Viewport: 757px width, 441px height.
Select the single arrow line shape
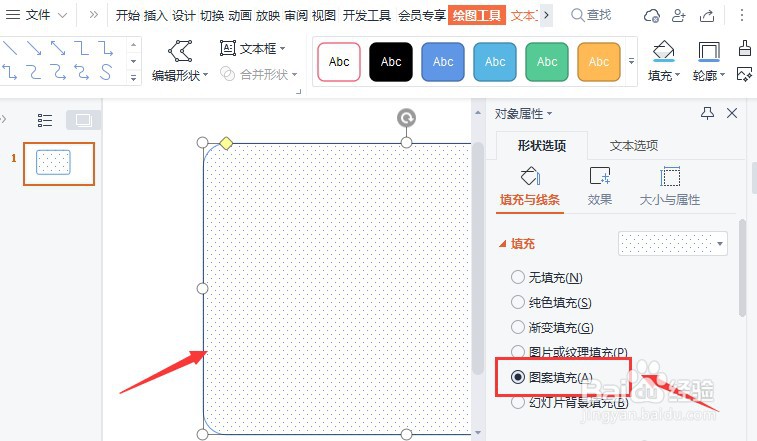[x=34, y=48]
